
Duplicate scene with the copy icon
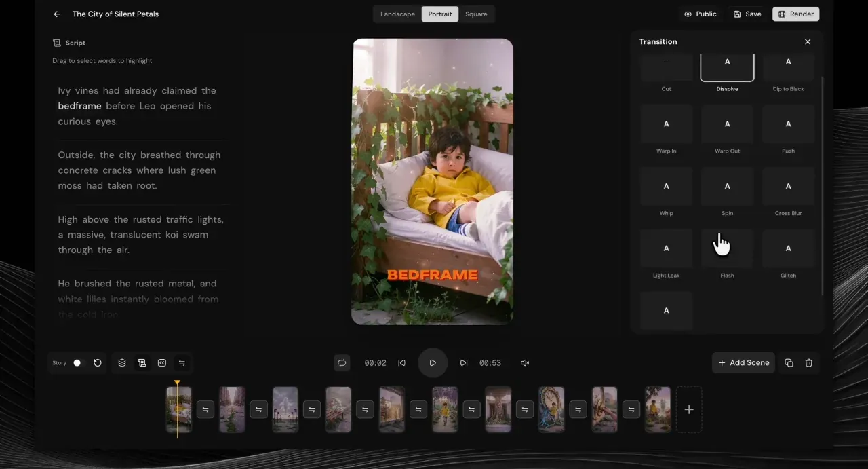pos(789,362)
